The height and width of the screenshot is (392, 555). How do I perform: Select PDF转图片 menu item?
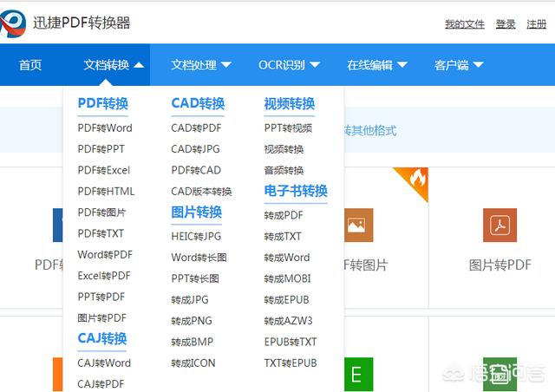click(x=101, y=212)
